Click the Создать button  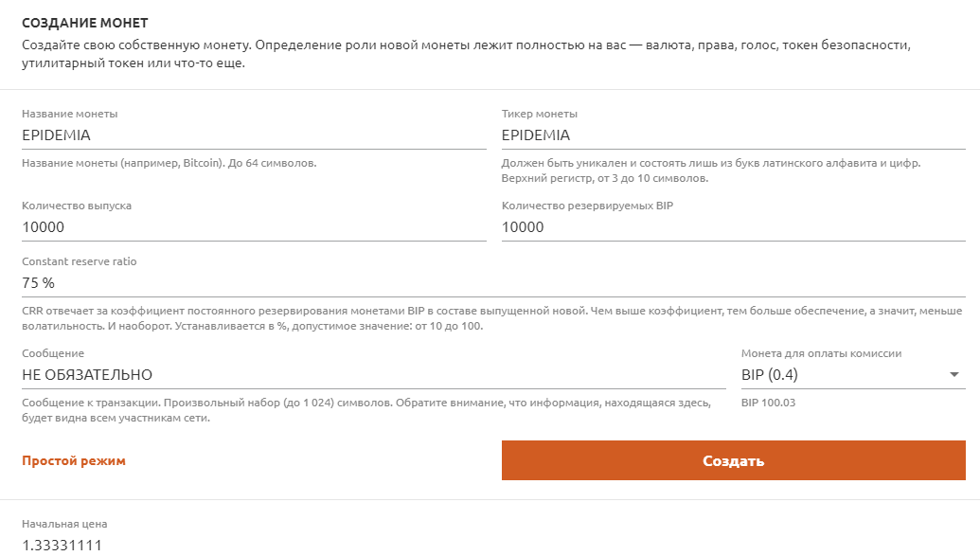click(733, 460)
